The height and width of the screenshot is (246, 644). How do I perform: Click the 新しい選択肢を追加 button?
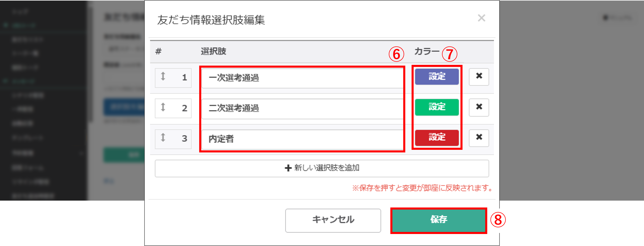click(x=322, y=168)
